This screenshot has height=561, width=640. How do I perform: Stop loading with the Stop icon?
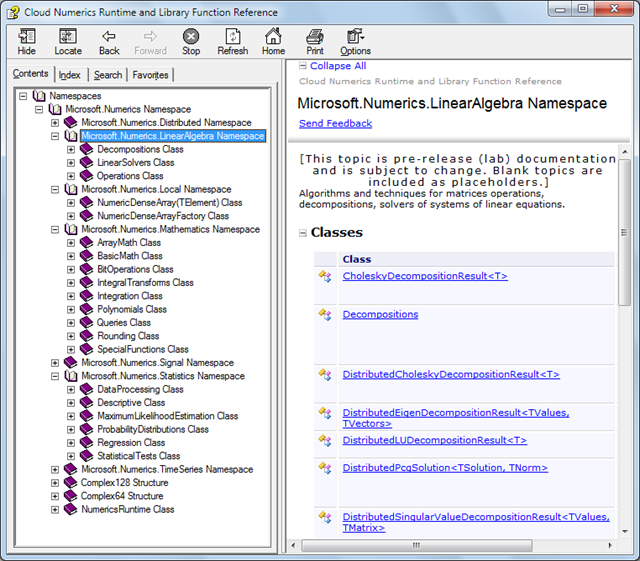[x=191, y=36]
